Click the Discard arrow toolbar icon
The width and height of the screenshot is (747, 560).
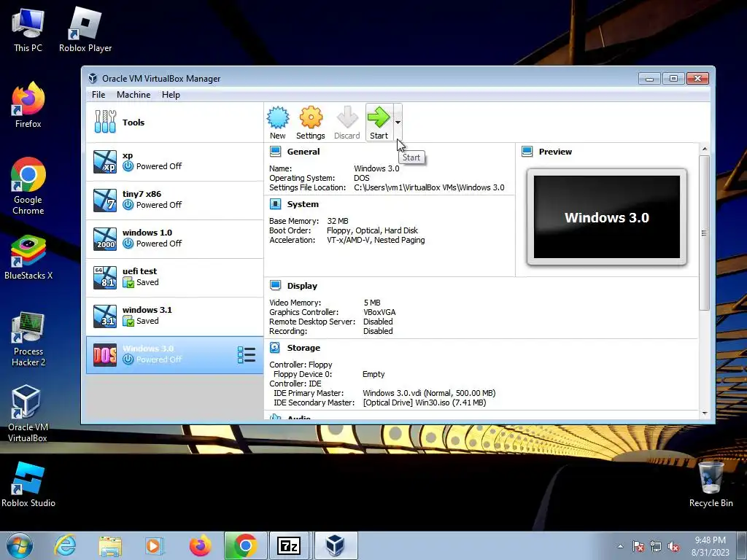(347, 122)
